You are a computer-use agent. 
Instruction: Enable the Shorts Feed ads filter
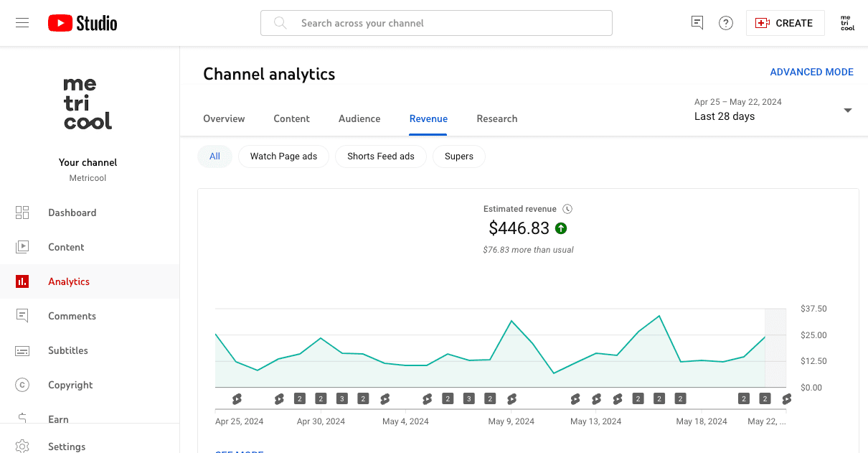pos(381,156)
